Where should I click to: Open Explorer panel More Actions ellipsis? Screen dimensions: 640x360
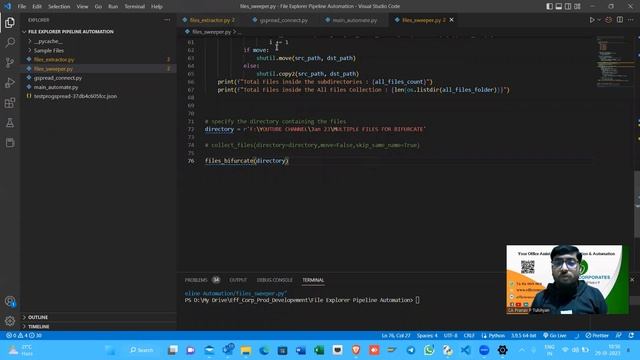(x=167, y=20)
